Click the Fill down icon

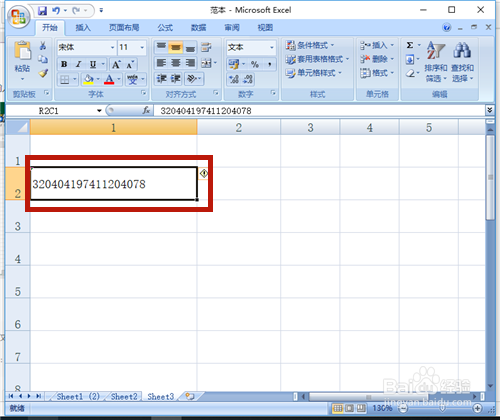[410, 59]
